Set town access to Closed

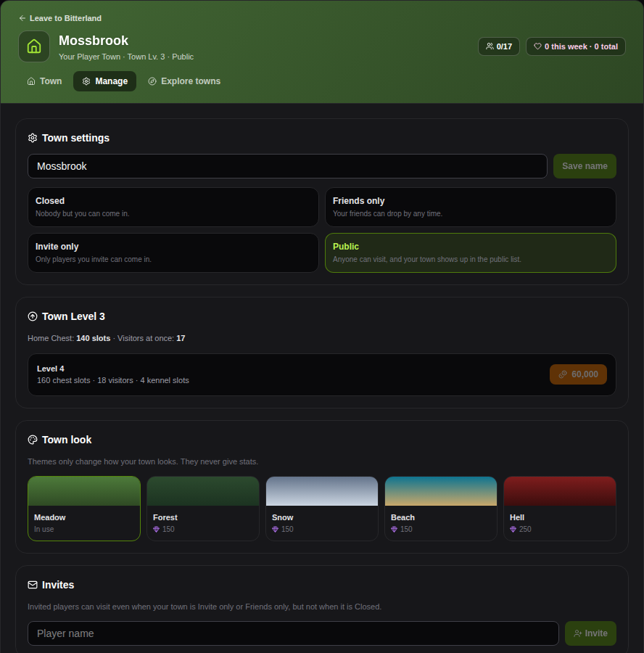[173, 207]
